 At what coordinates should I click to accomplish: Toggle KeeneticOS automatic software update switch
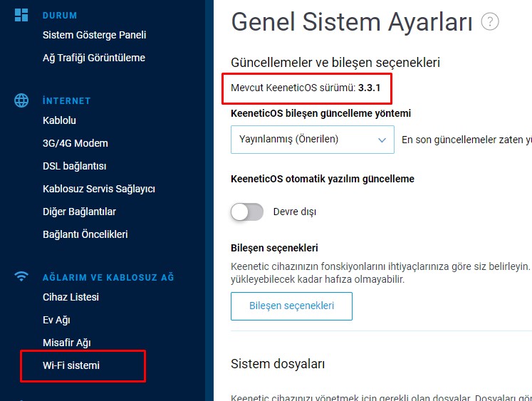click(x=247, y=212)
